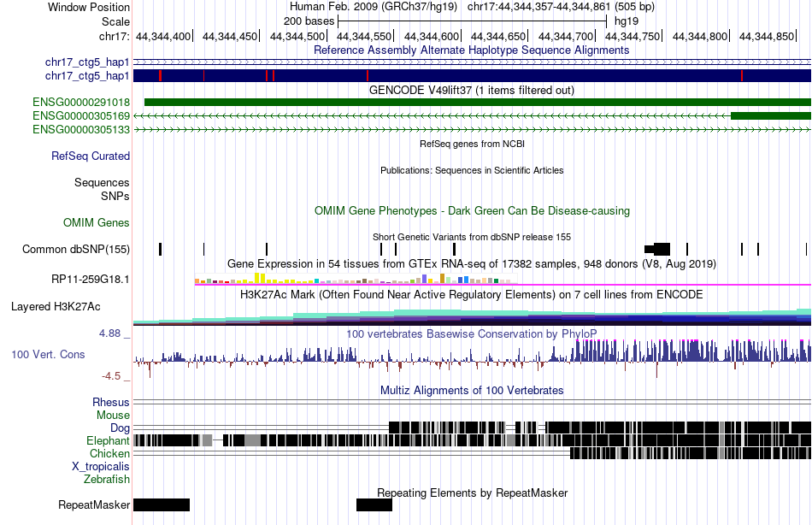Click the dark blue chr17_ctg5_hap1 alignment bar
The width and height of the screenshot is (812, 525).
point(472,75)
